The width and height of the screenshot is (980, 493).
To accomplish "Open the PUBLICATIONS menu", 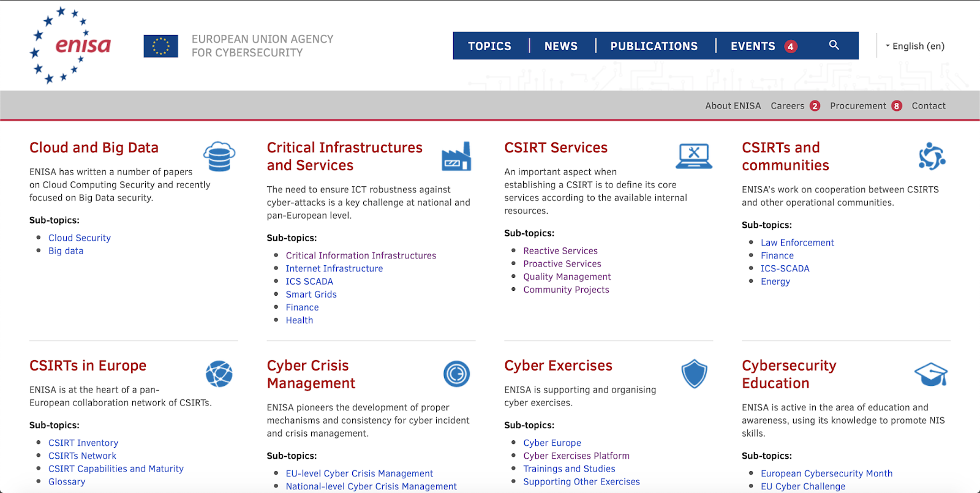I will pos(654,46).
